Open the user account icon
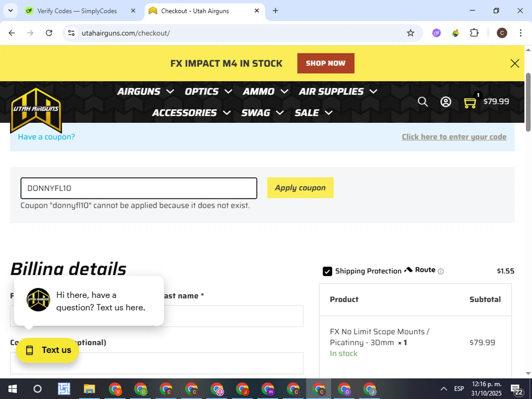532x399 pixels. pos(445,102)
